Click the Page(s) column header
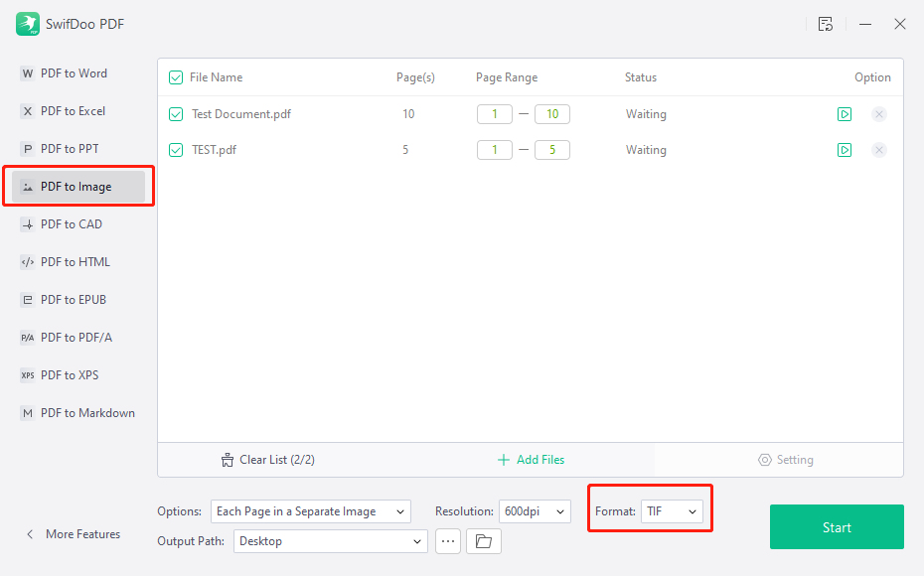 click(x=415, y=77)
